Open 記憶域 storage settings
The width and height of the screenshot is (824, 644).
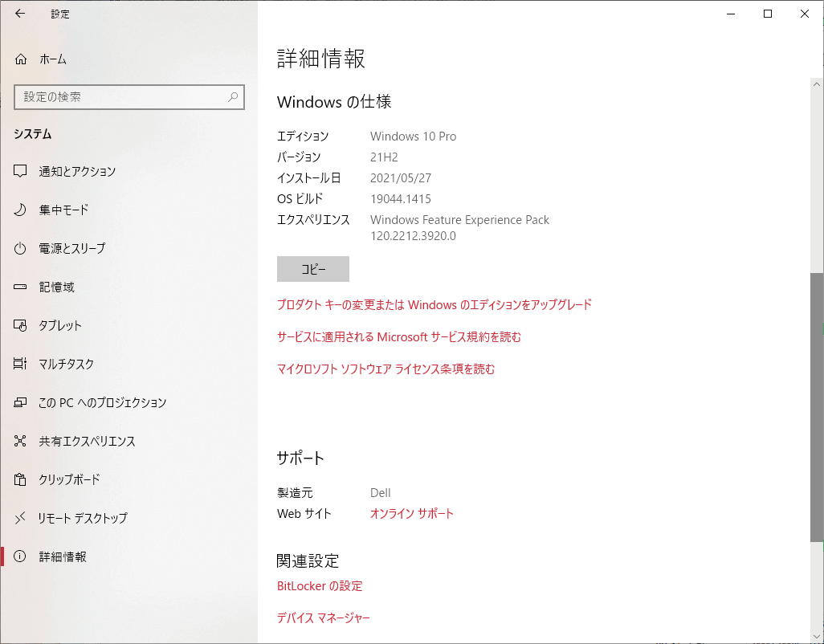[128, 287]
